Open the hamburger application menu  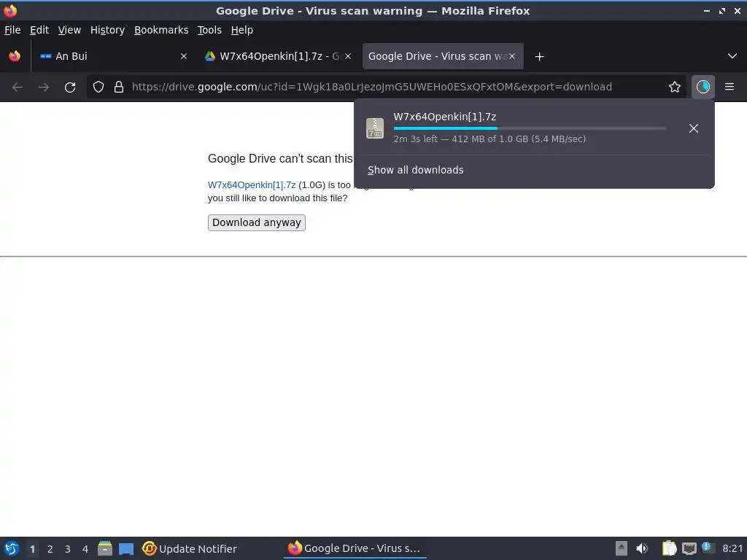coord(729,87)
